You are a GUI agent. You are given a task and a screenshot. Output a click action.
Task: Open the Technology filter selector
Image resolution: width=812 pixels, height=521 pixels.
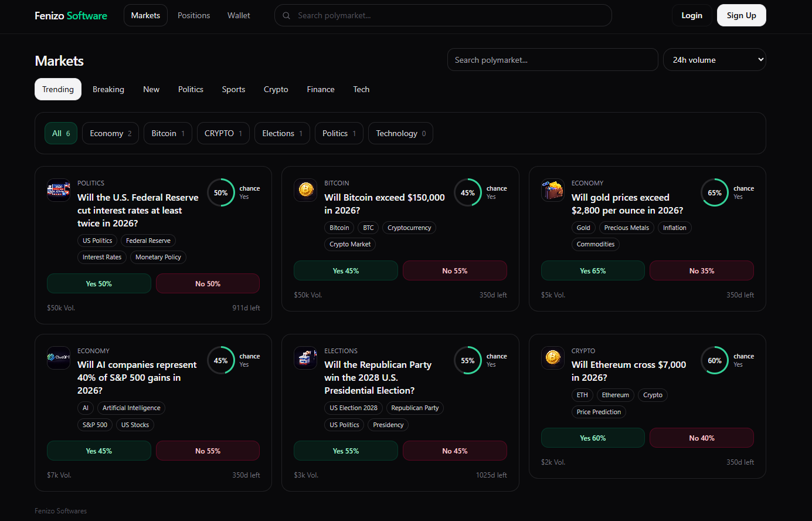(x=400, y=133)
